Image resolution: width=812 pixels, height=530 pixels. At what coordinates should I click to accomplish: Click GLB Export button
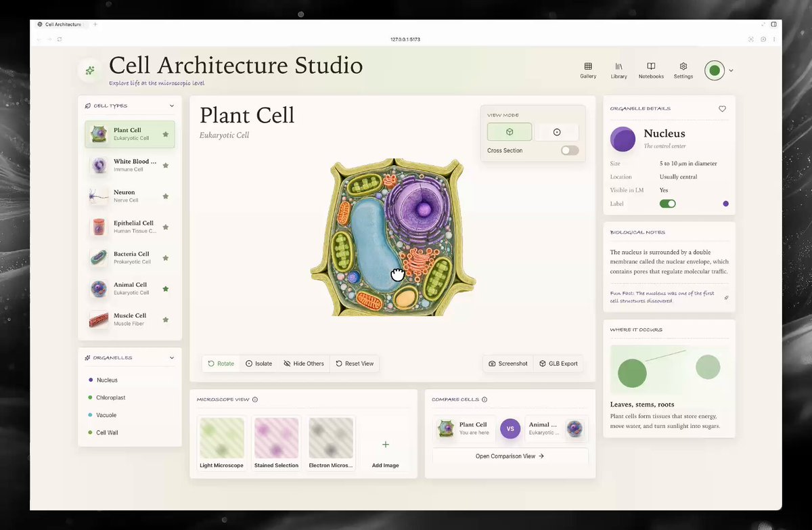(558, 363)
